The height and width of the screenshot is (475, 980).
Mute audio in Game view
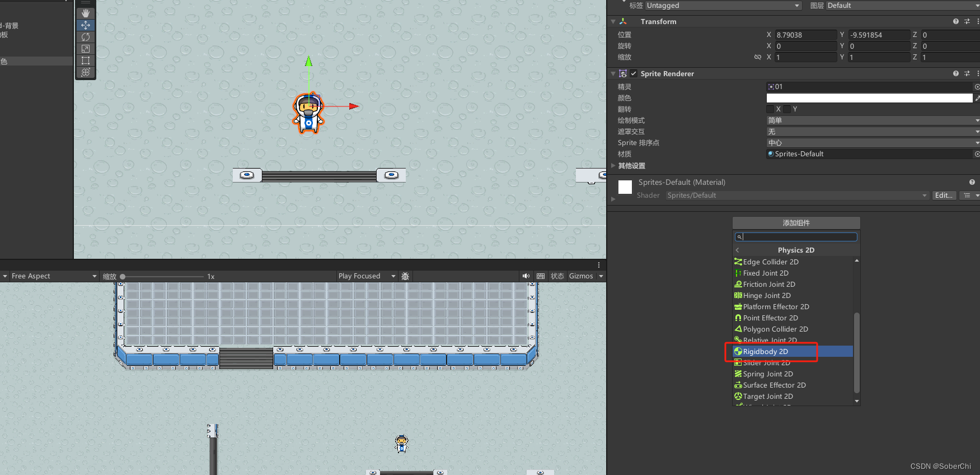526,276
